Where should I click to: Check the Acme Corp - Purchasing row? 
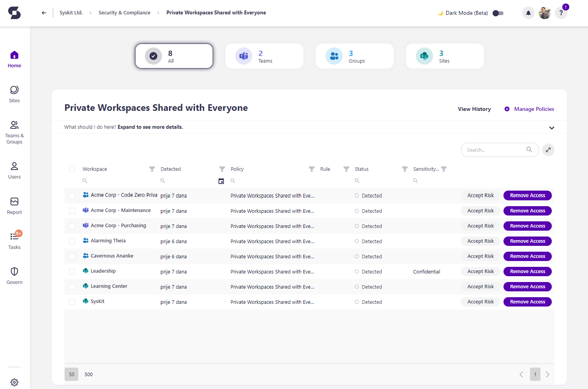click(72, 226)
